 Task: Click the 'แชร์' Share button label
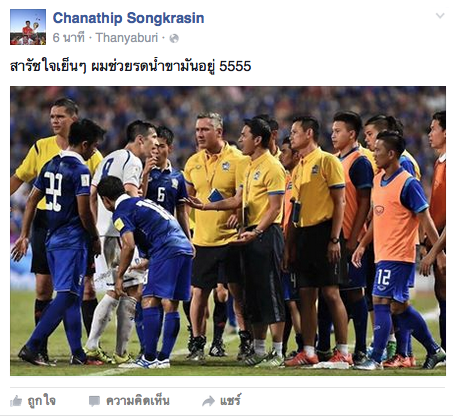click(x=230, y=400)
